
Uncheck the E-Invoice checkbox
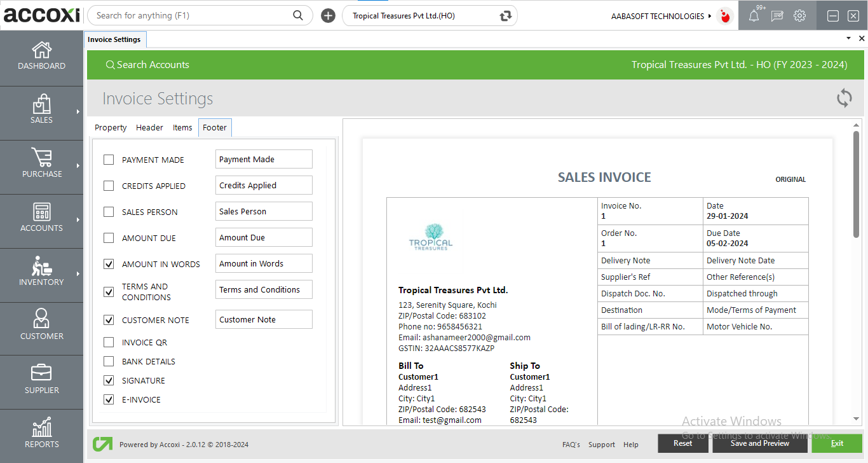[x=109, y=399]
